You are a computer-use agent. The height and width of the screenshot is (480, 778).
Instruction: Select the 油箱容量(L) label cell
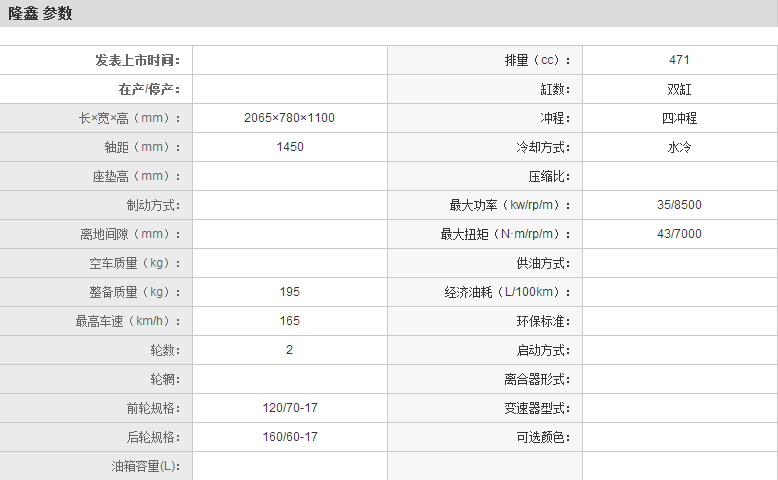click(146, 466)
